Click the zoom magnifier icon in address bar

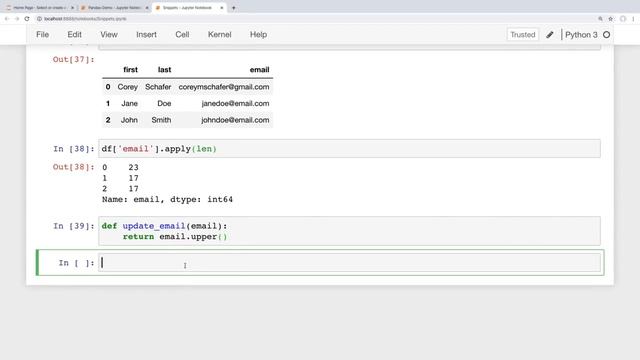[x=600, y=19]
